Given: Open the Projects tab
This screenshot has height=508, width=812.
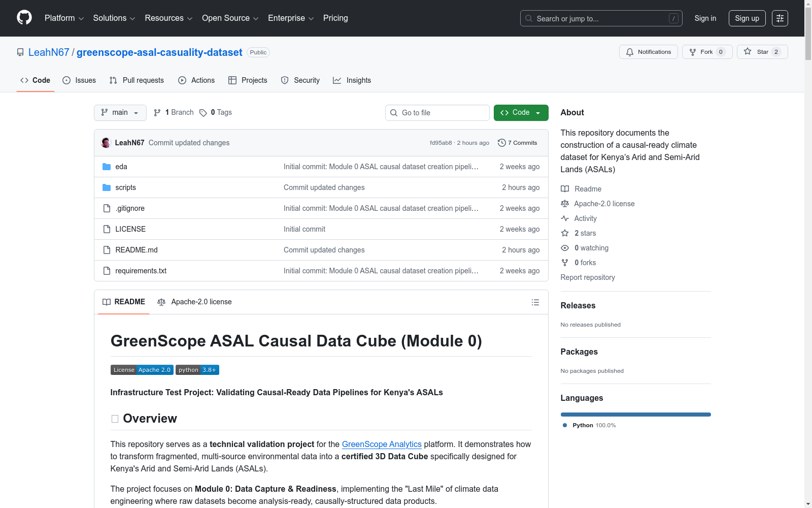Looking at the screenshot, I should tap(248, 80).
